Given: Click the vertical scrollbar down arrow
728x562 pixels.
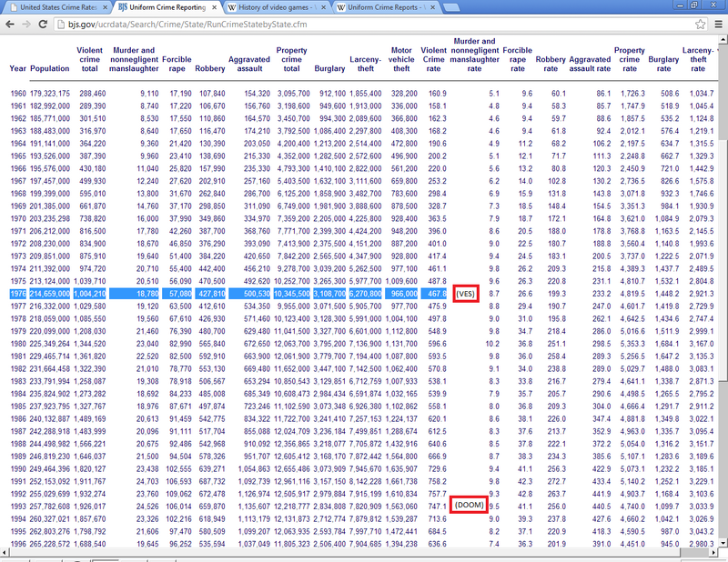Looking at the screenshot, I should (723, 542).
